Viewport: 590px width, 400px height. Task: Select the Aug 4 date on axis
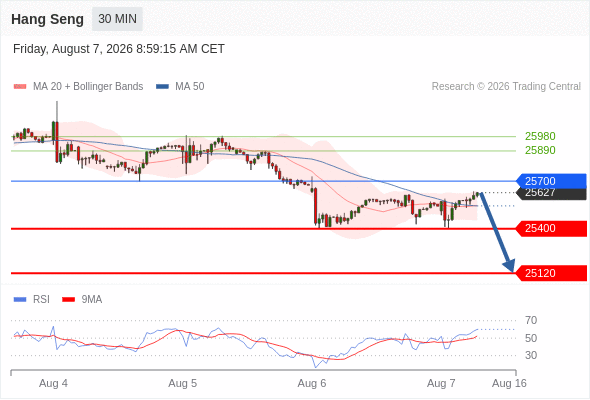[53, 383]
